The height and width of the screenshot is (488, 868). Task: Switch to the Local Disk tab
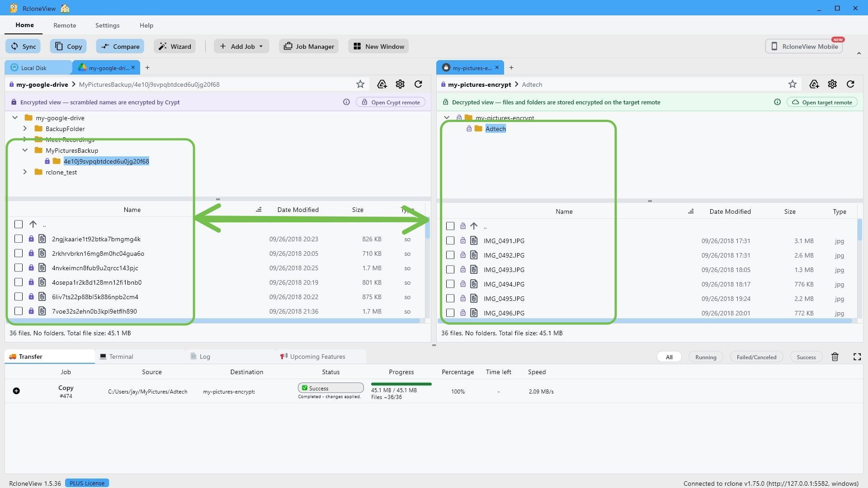pyautogui.click(x=38, y=68)
